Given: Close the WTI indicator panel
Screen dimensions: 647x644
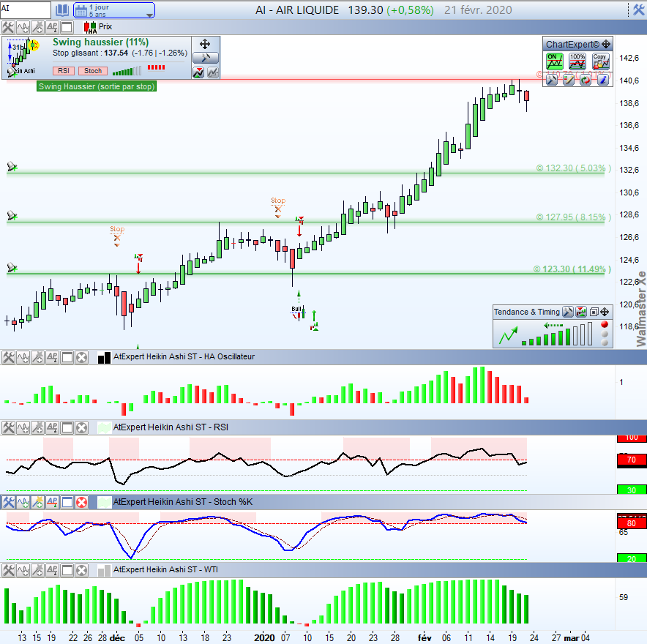Looking at the screenshot, I should click(x=82, y=570).
